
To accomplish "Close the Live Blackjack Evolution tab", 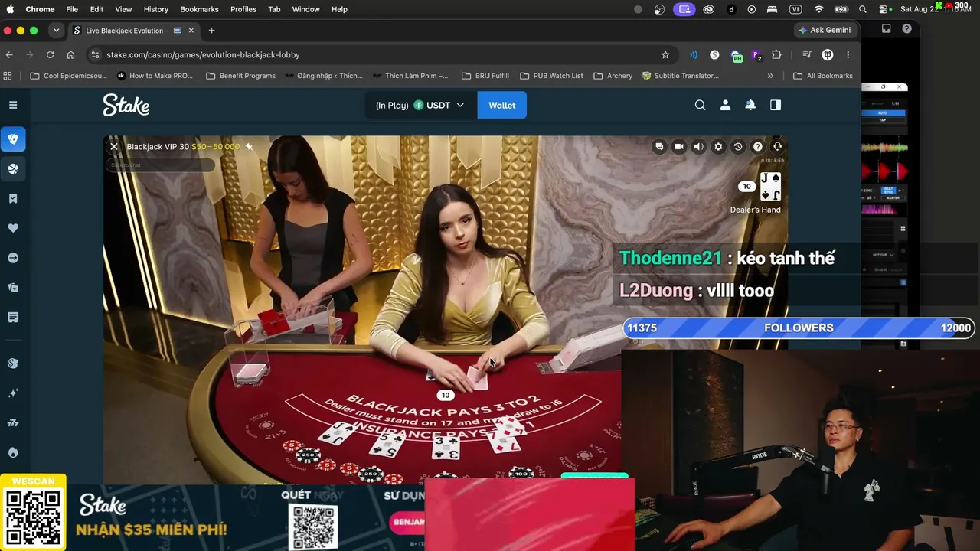I will coord(191,31).
